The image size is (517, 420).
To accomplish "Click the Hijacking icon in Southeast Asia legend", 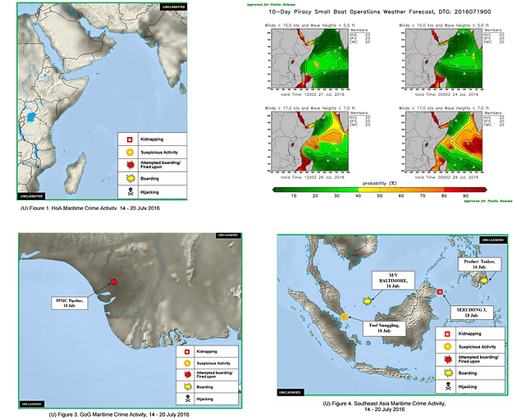I will (x=448, y=386).
